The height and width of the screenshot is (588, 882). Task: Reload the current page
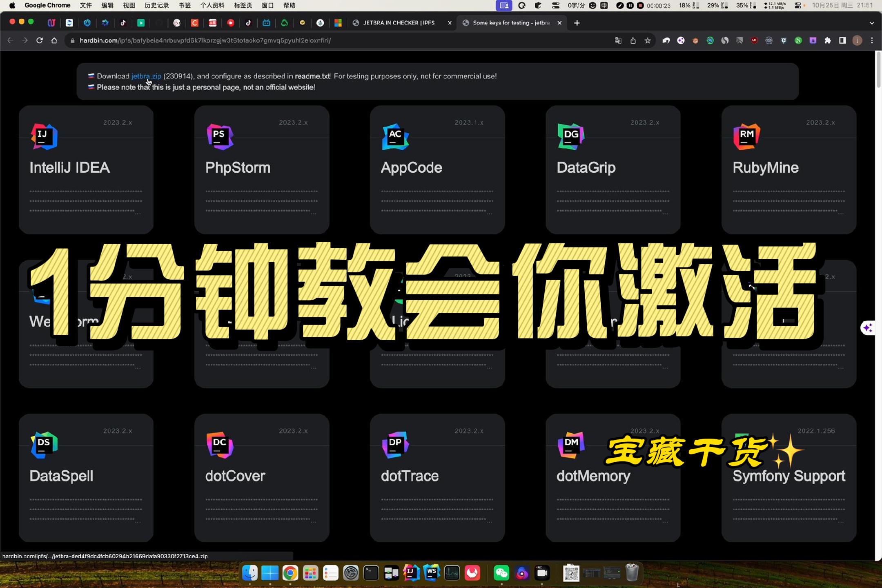click(x=39, y=40)
